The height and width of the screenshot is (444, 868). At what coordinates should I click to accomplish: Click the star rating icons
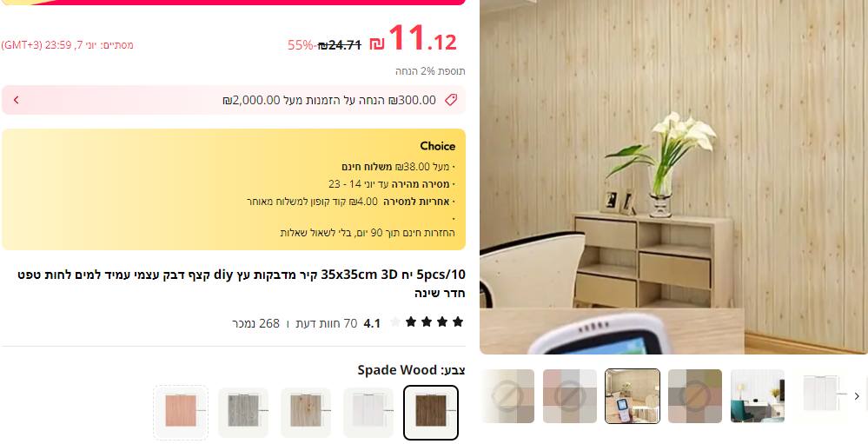(427, 322)
